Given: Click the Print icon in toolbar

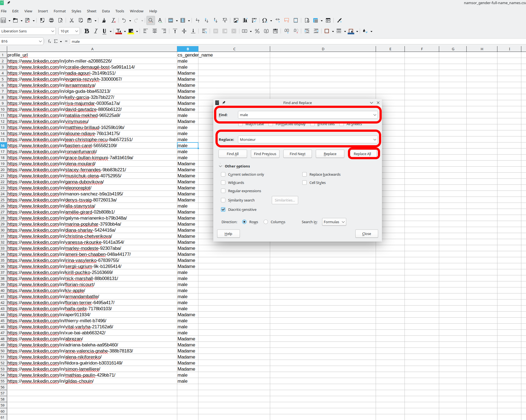Looking at the screenshot, I should click(x=51, y=20).
